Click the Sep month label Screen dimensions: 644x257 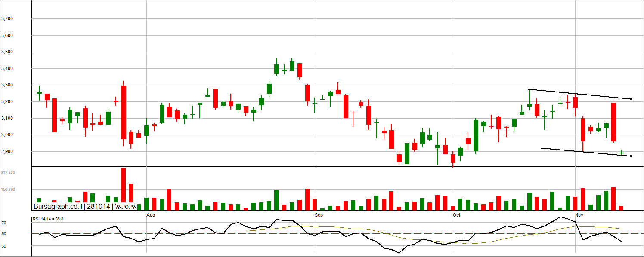(x=319, y=214)
